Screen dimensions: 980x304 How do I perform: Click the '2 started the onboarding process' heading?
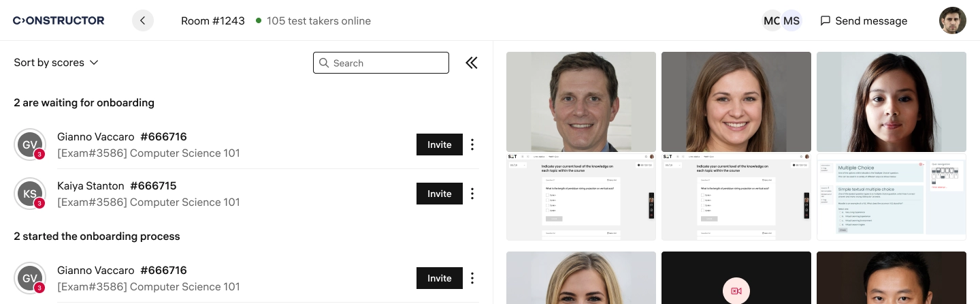97,237
